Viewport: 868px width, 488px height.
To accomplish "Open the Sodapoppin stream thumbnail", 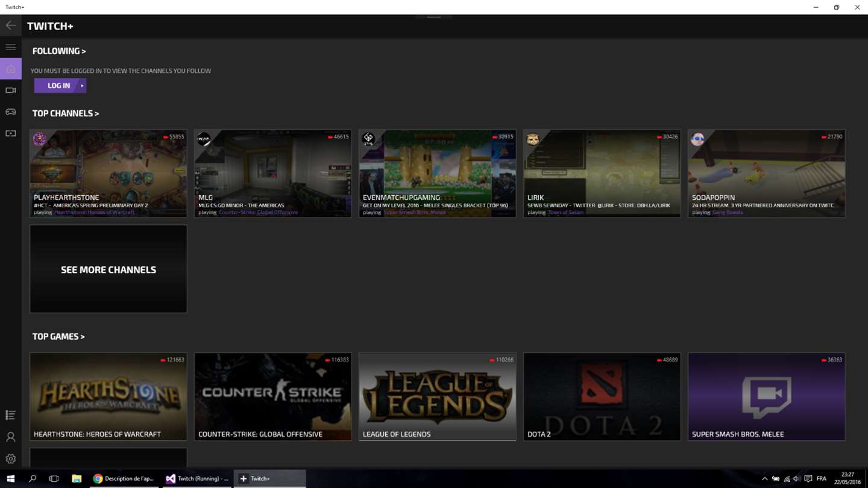I will point(767,174).
